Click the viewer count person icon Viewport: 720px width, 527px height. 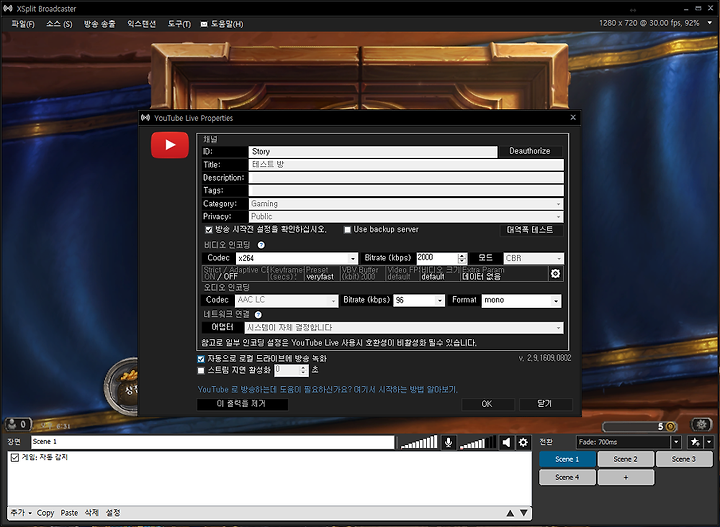[11, 424]
